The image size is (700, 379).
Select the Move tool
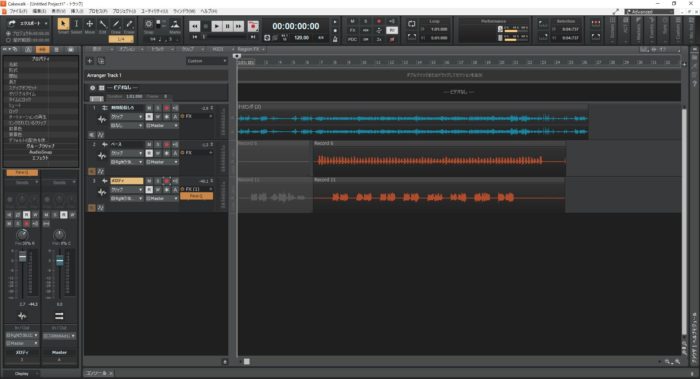coord(90,24)
